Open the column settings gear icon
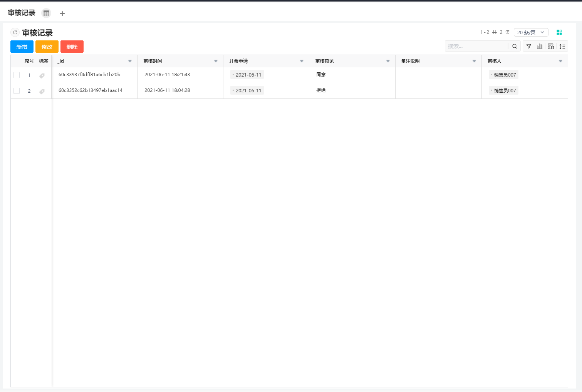Image resolution: width=582 pixels, height=392 pixels. [x=551, y=46]
